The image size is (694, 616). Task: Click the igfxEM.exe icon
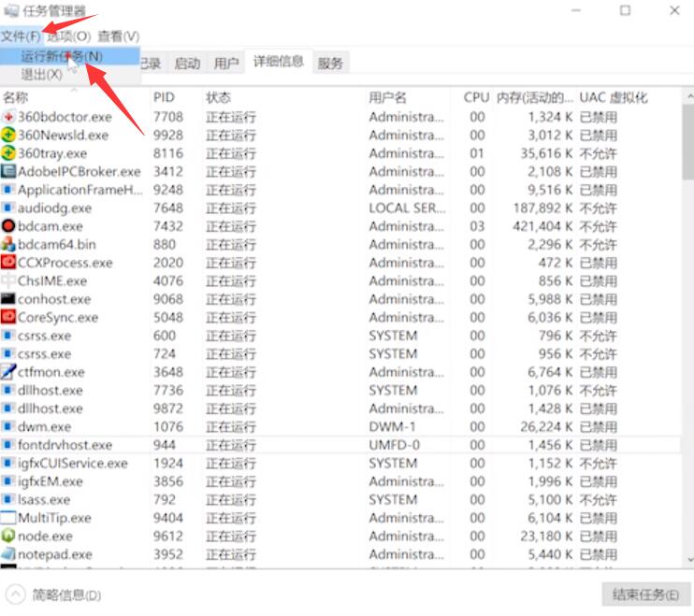tap(7, 480)
